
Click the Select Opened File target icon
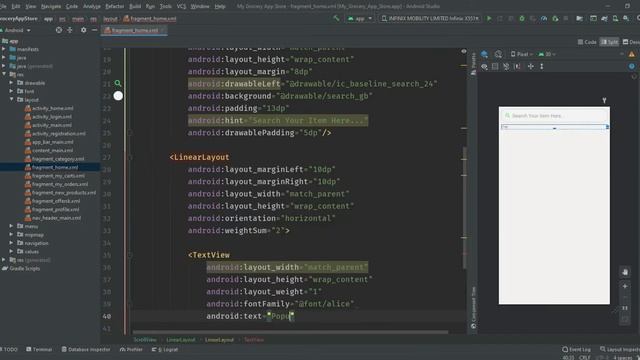(59, 30)
